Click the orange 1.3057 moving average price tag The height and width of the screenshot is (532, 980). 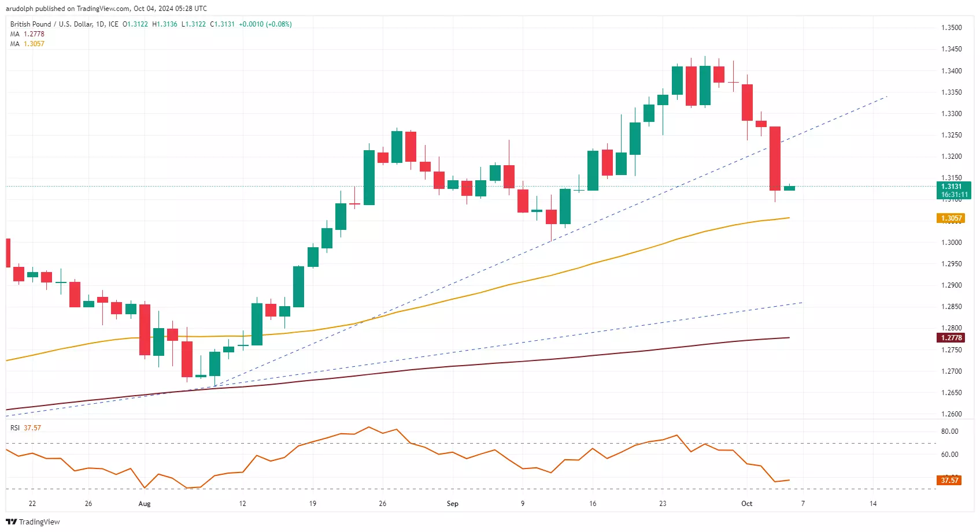pos(951,218)
